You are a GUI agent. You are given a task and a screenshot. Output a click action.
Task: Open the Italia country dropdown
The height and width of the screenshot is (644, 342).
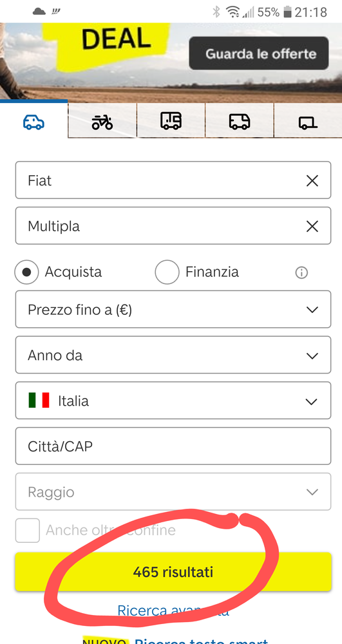click(173, 401)
